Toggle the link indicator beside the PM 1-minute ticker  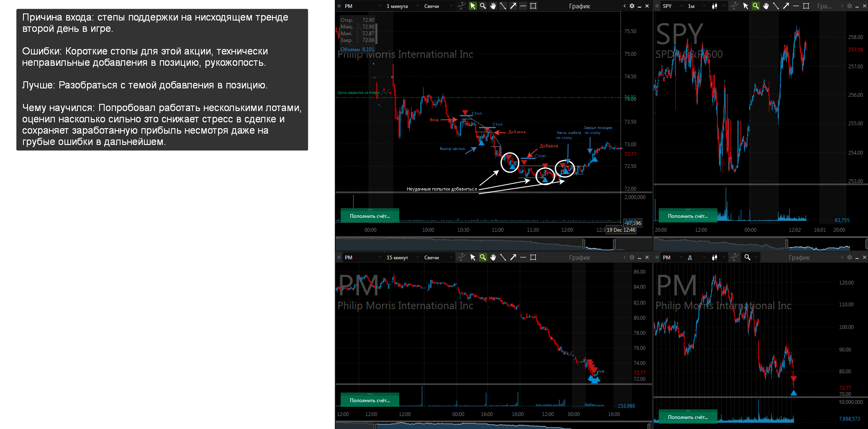[339, 6]
